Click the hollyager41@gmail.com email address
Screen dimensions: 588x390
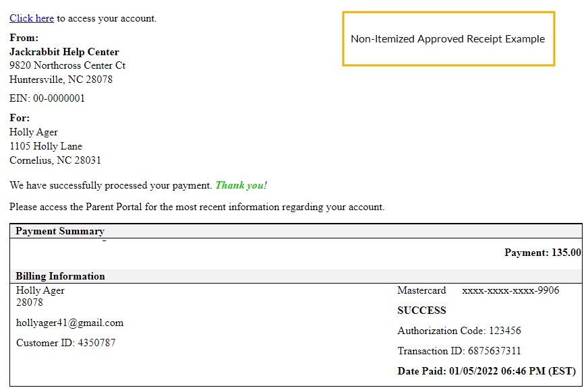click(x=69, y=323)
